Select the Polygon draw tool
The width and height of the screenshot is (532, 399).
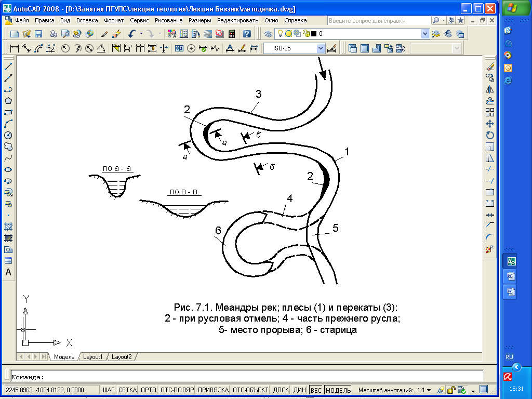coord(8,101)
